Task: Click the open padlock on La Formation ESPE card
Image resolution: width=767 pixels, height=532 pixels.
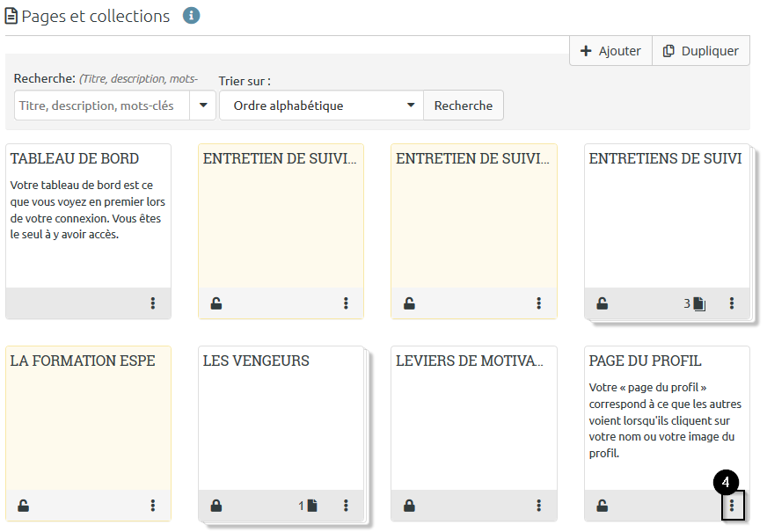Action: tap(24, 506)
